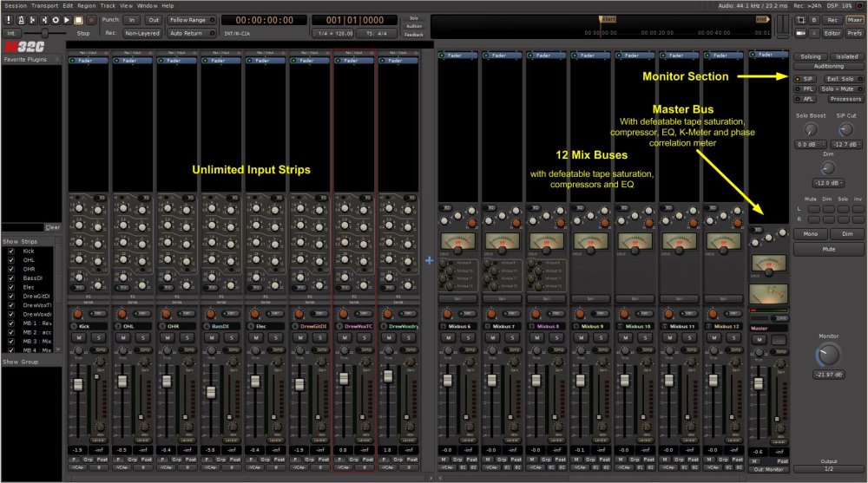Viewport: 868px width, 483px height.
Task: Click the Mono button in monitor section
Action: [810, 233]
